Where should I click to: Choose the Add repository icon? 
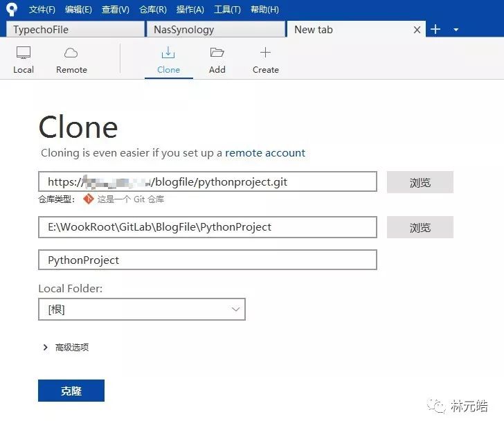(217, 60)
